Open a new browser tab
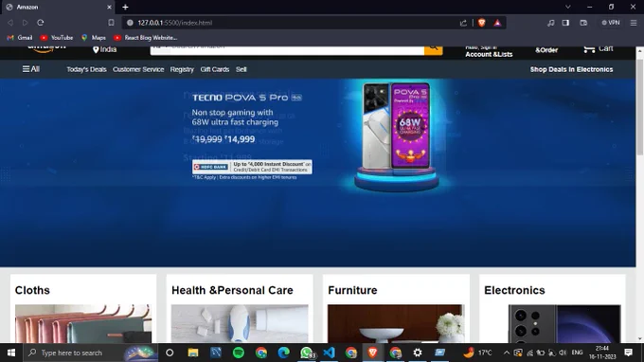Image resolution: width=644 pixels, height=362 pixels. click(125, 7)
